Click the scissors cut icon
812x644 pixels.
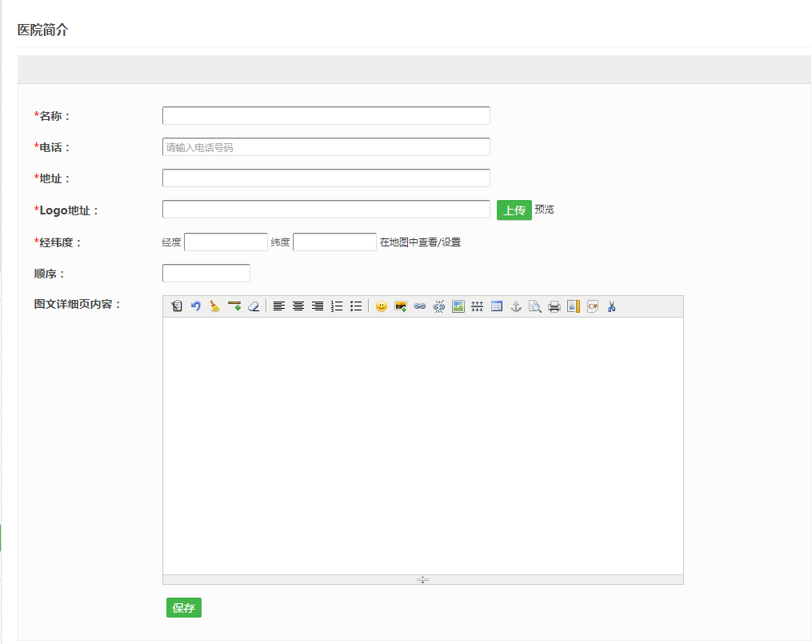[612, 306]
